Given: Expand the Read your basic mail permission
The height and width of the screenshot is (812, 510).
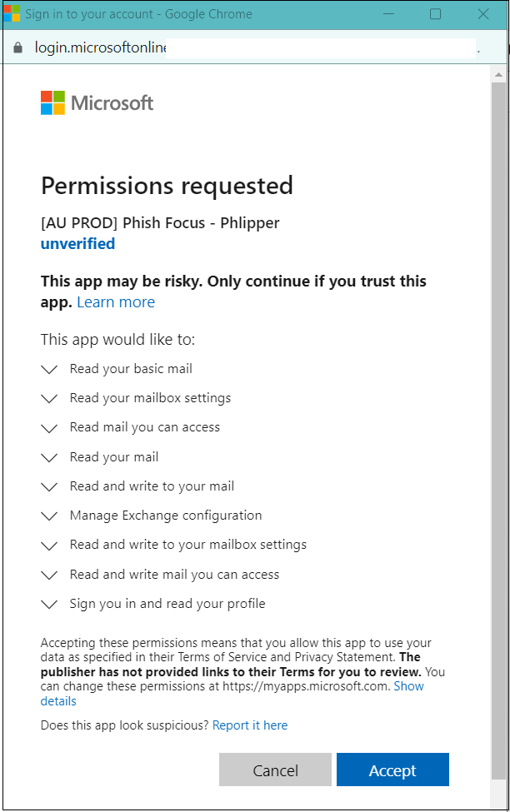Looking at the screenshot, I should click(x=49, y=369).
